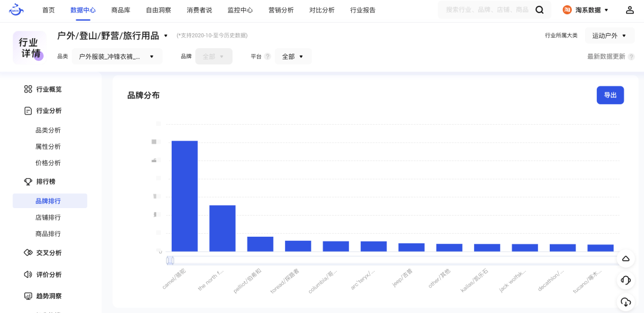This screenshot has width=644, height=313.
Task: Click the pelliot/伯希和 bar
Action: pos(261,244)
